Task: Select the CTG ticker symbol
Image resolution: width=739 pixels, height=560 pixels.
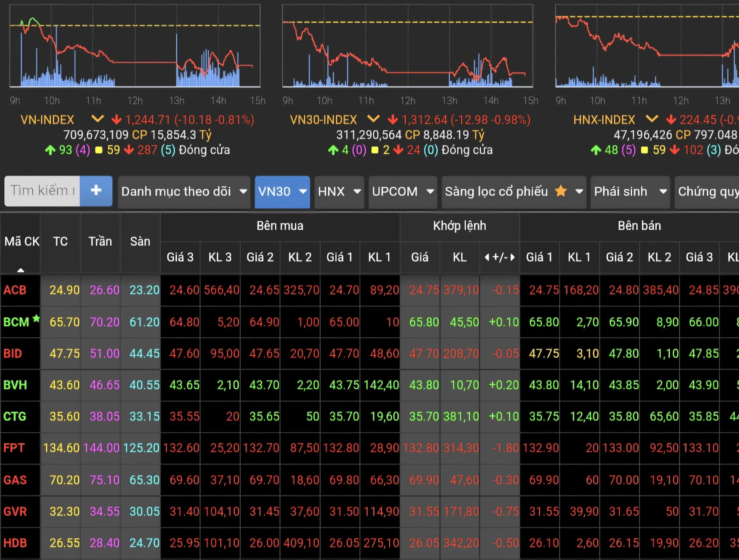Action: pyautogui.click(x=15, y=417)
